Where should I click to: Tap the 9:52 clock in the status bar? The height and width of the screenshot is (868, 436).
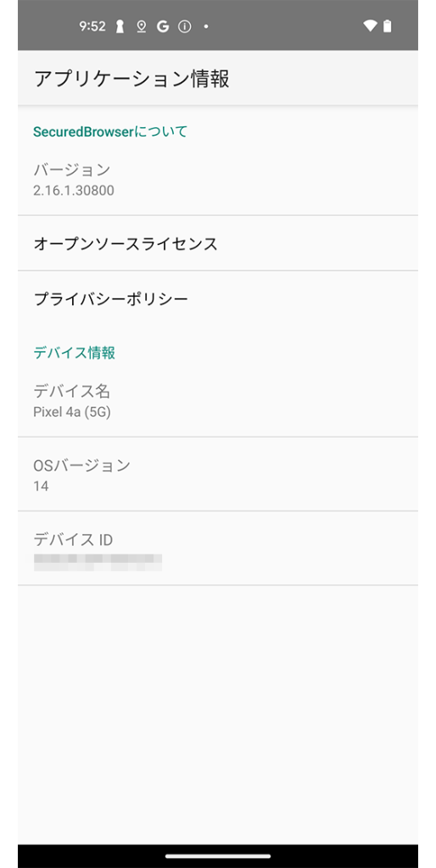coord(92,26)
